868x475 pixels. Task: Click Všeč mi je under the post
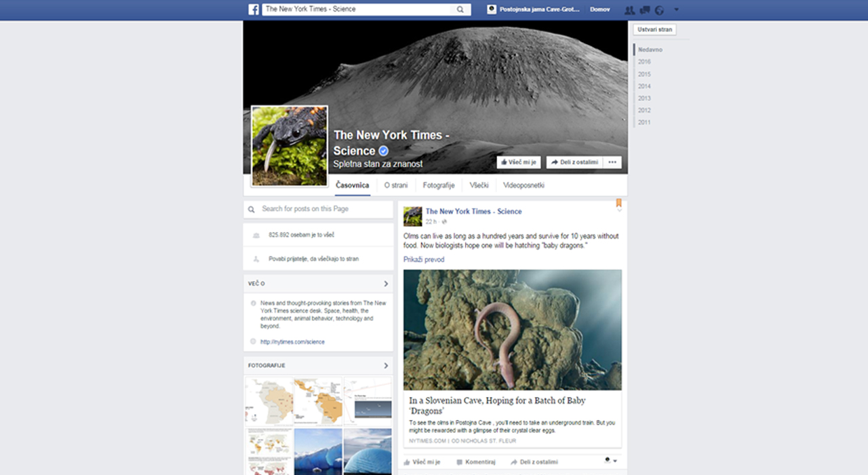click(x=422, y=461)
